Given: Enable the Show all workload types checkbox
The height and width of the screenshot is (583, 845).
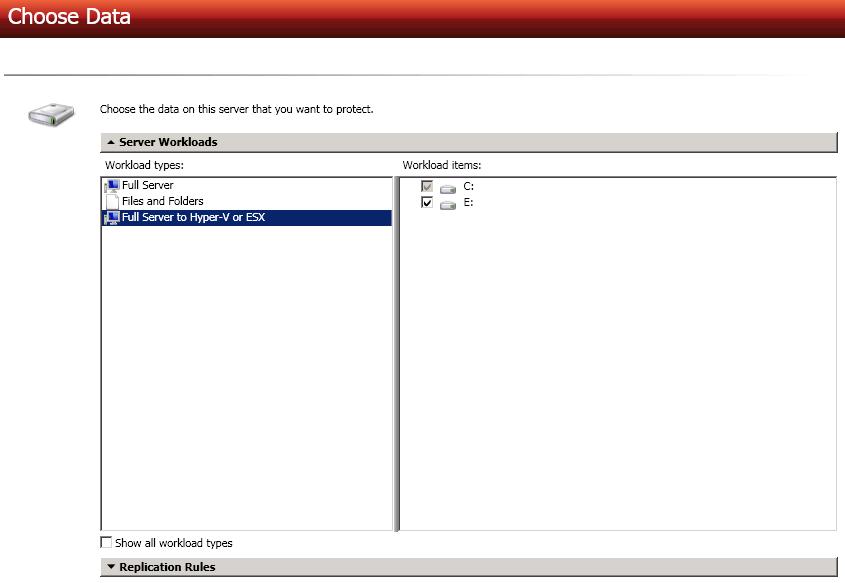Looking at the screenshot, I should pos(107,543).
